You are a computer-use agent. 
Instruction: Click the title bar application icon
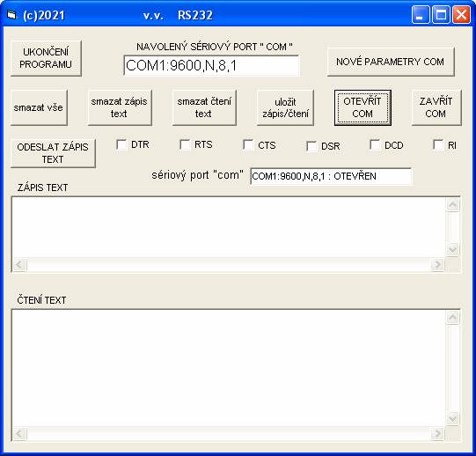click(x=11, y=15)
